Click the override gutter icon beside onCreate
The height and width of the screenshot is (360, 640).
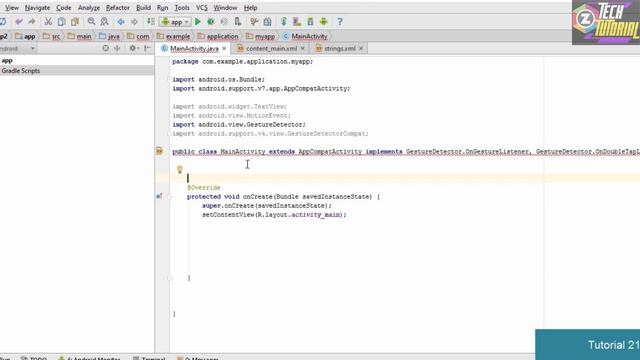[x=159, y=196]
